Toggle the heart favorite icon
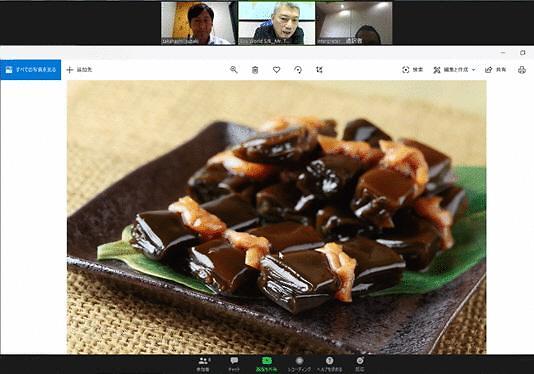 click(277, 69)
